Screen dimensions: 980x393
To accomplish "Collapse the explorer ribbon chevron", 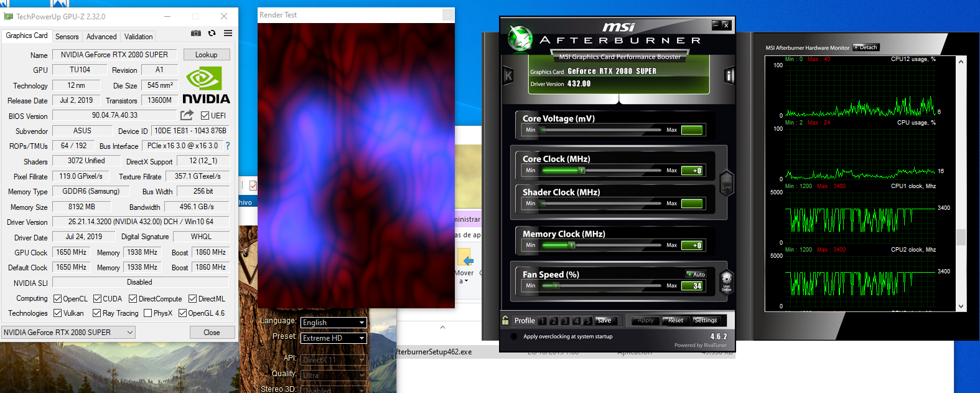I will click(442, 327).
